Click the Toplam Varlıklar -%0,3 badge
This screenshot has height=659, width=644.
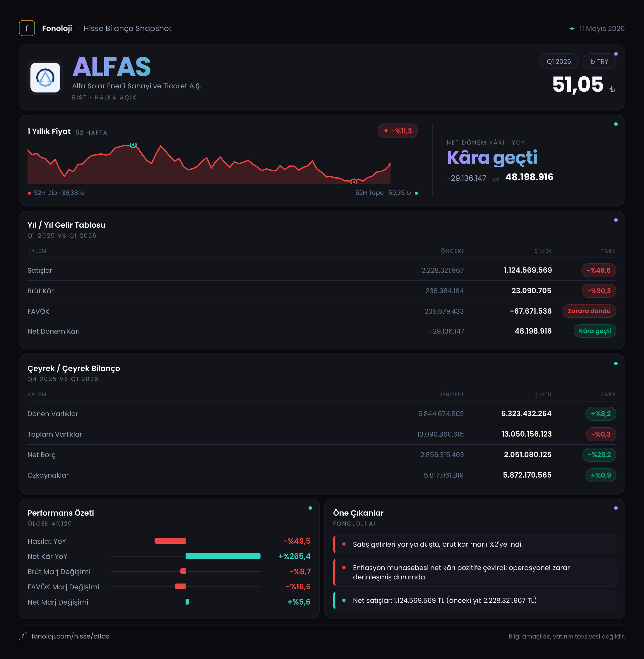point(601,434)
